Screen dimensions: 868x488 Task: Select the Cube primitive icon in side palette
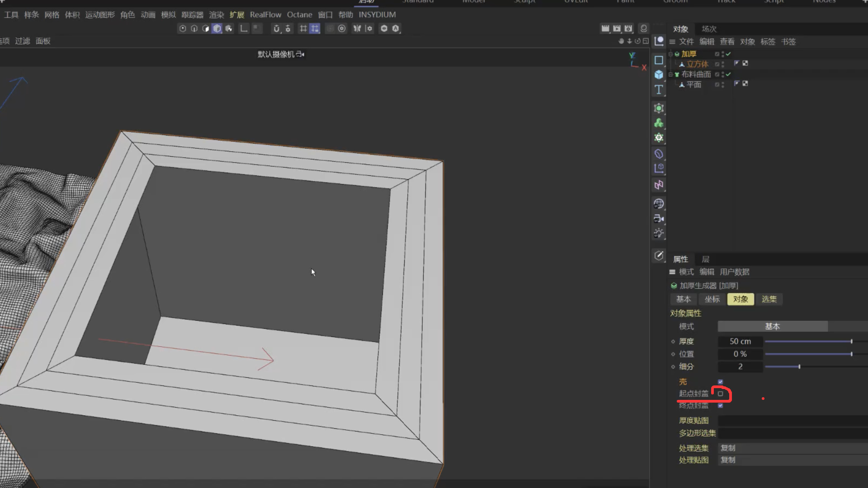click(659, 75)
